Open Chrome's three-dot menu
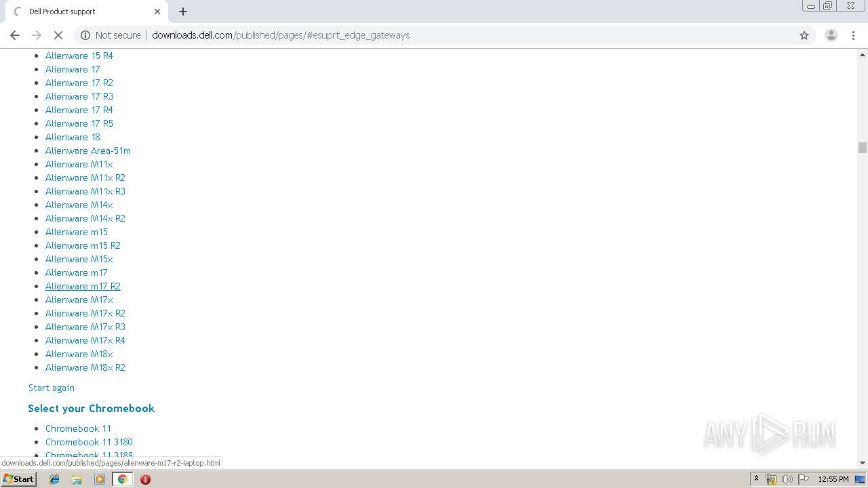 (x=853, y=35)
